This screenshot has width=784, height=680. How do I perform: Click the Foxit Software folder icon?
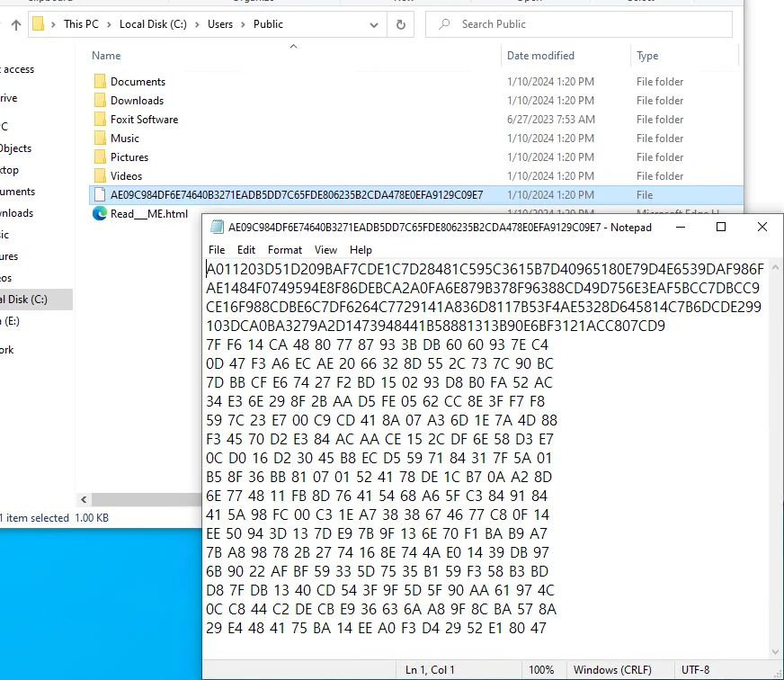point(100,120)
